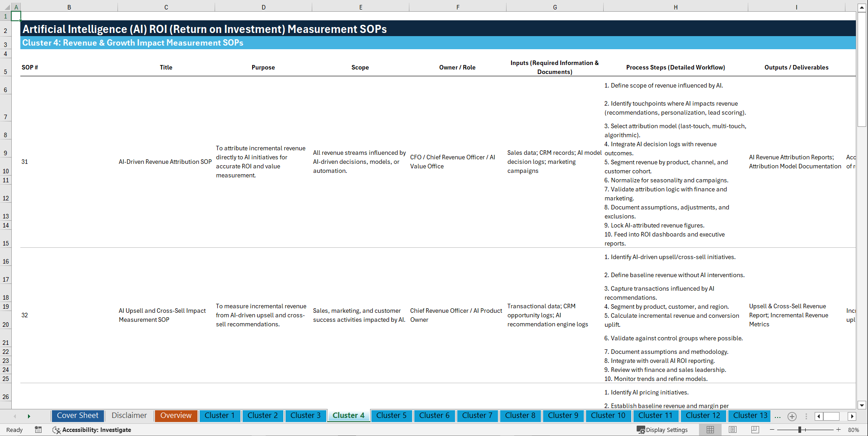Screen dimensions: 868x436
Task: Open the Disclaimer sheet tab
Action: (129, 415)
